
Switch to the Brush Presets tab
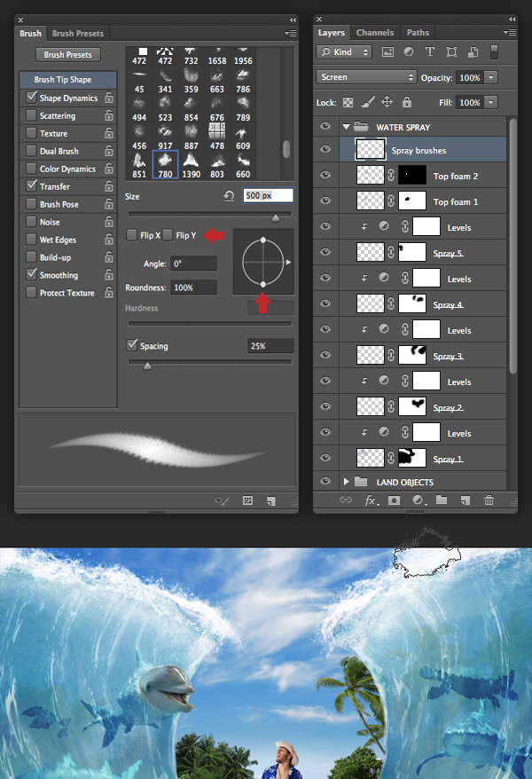(x=78, y=34)
